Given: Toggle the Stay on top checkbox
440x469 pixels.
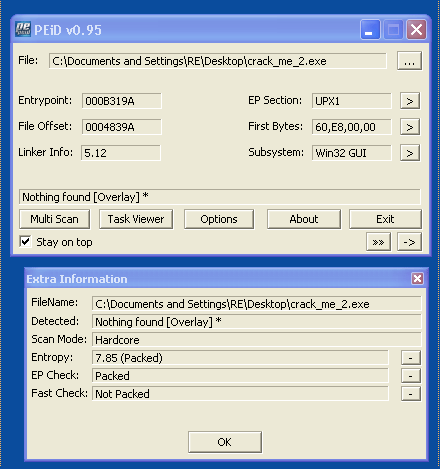Looking at the screenshot, I should pos(25,242).
